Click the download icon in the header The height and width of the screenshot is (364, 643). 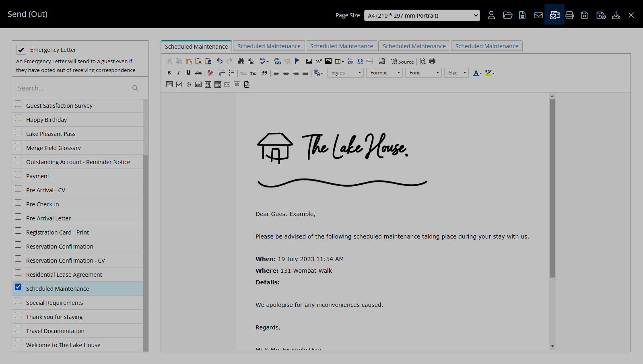click(616, 15)
